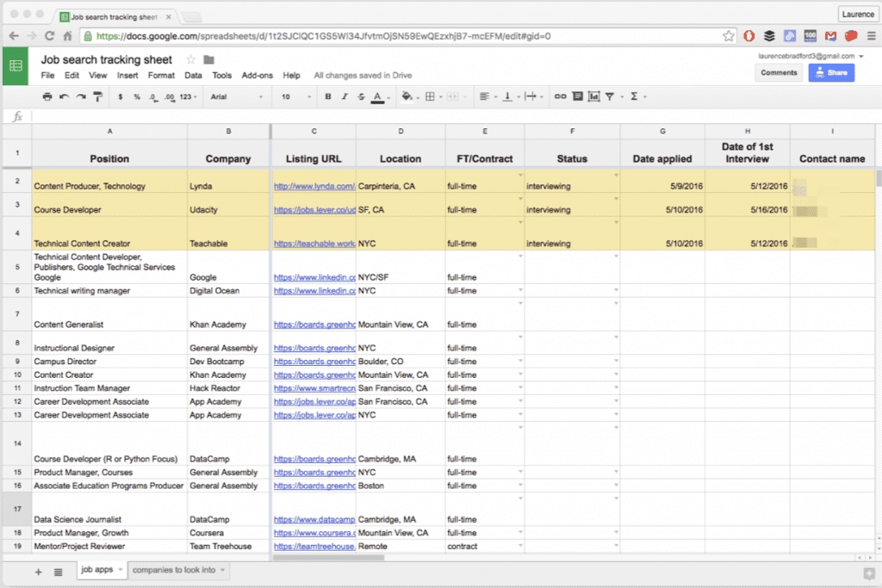Click the insert link icon
The width and height of the screenshot is (882, 588).
point(560,96)
